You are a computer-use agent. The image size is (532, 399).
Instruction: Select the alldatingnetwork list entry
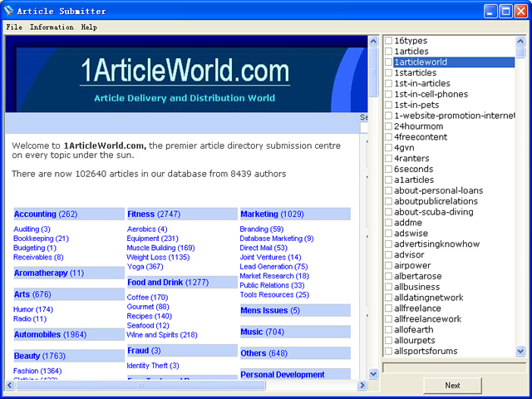click(x=429, y=298)
